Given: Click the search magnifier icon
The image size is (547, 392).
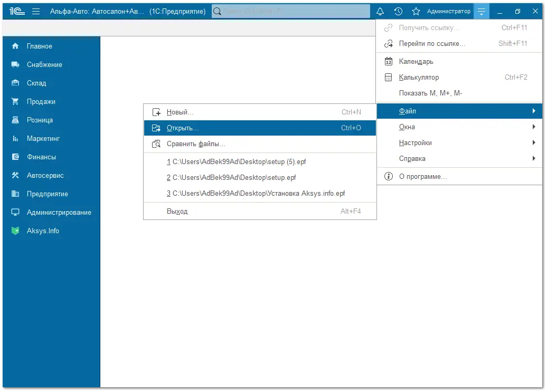Looking at the screenshot, I should point(217,12).
